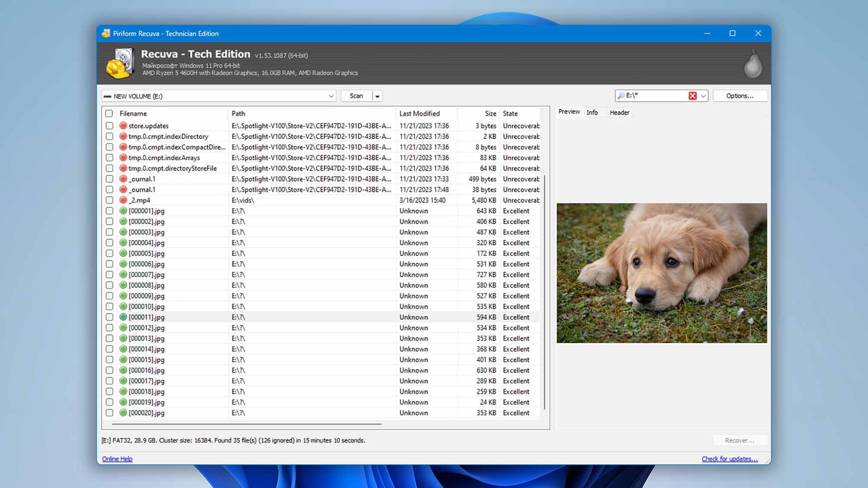
Task: Click green status dot beside [000020].jpg
Action: pyautogui.click(x=123, y=413)
